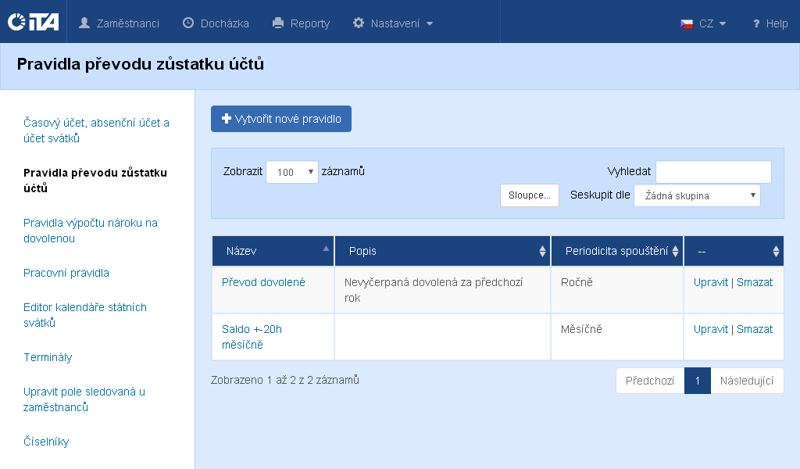The image size is (800, 469).
Task: Go to Následující page in pagination
Action: [x=747, y=381]
